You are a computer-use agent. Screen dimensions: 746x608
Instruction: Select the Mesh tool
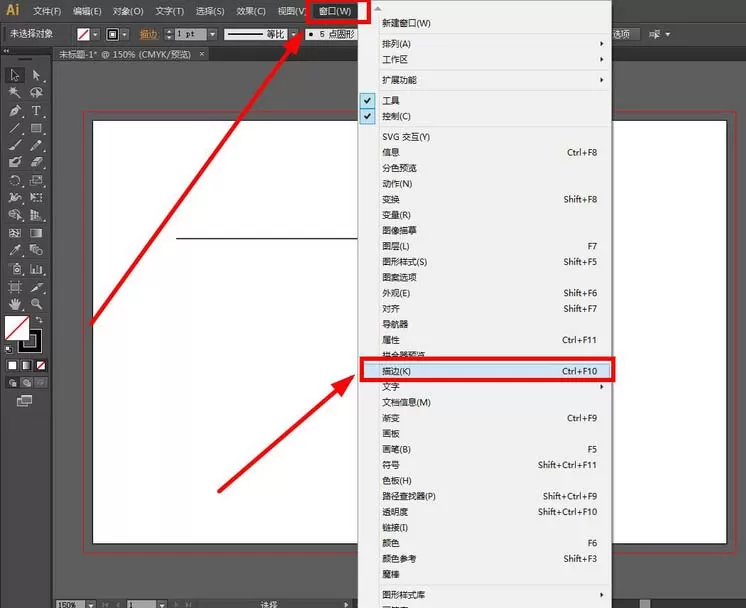point(15,233)
